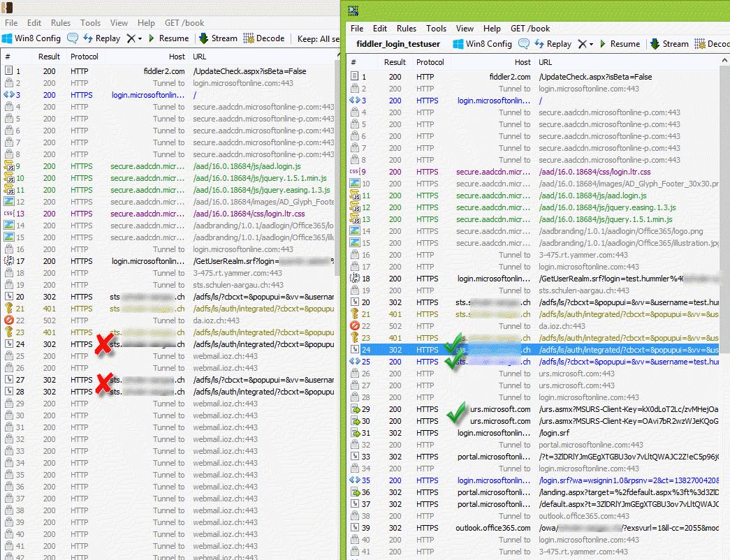This screenshot has width=730, height=560.
Task: Open the Keep sessions dropdown in left window
Action: click(x=319, y=38)
